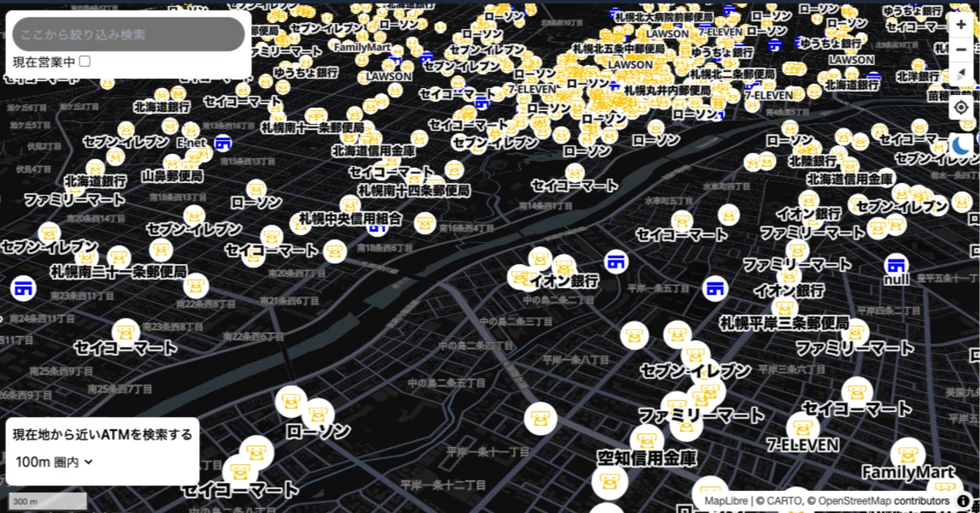Reset map bearing with compass button
Image resolution: width=980 pixels, height=513 pixels.
click(x=962, y=75)
